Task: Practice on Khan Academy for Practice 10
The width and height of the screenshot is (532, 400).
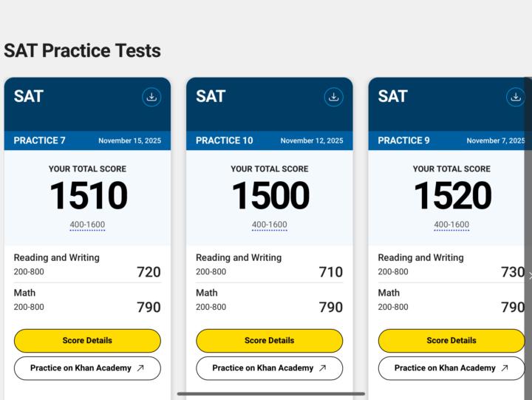Action: [262, 368]
